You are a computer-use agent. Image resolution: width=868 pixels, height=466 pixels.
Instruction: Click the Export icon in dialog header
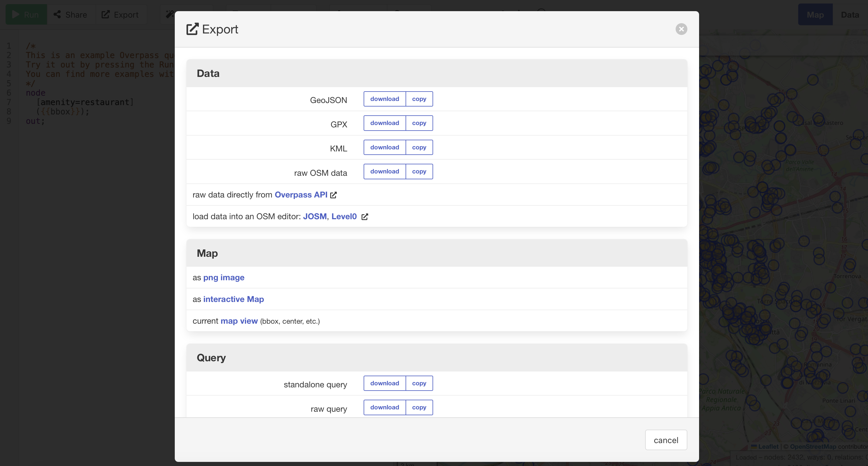192,29
